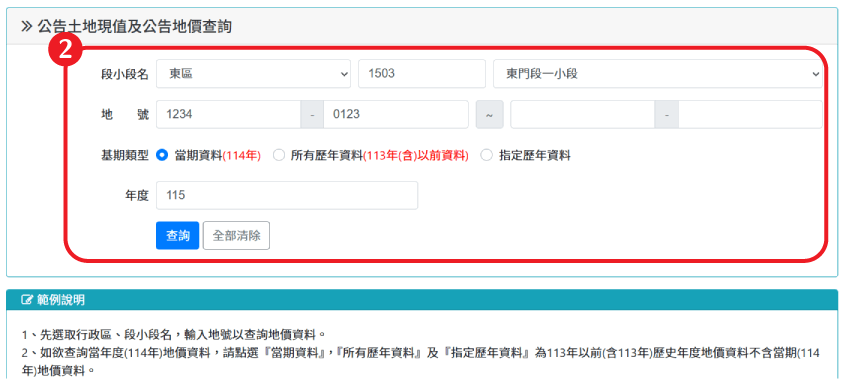Image resolution: width=845 pixels, height=379 pixels.
Task: Click the double-chevron icon beside 公告土地現值及公告地價查詢
Action: (x=27, y=26)
